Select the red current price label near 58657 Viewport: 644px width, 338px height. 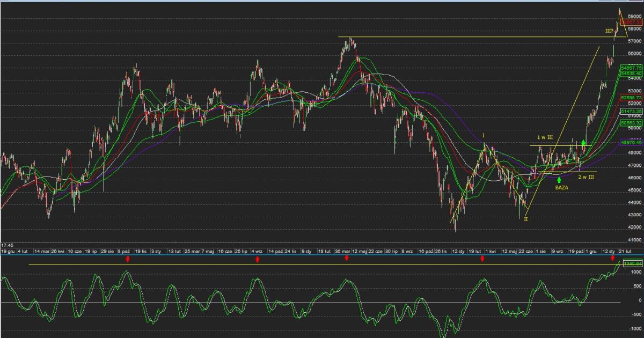(631, 21)
